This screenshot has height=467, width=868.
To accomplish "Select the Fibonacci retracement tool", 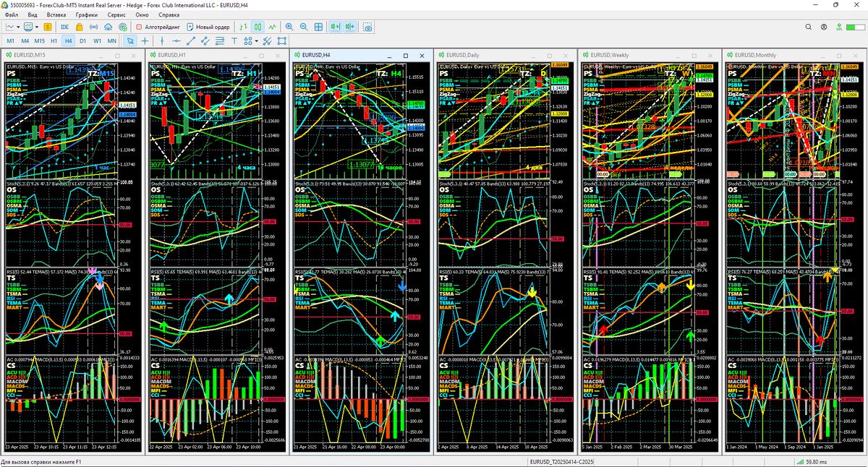I will (x=220, y=41).
